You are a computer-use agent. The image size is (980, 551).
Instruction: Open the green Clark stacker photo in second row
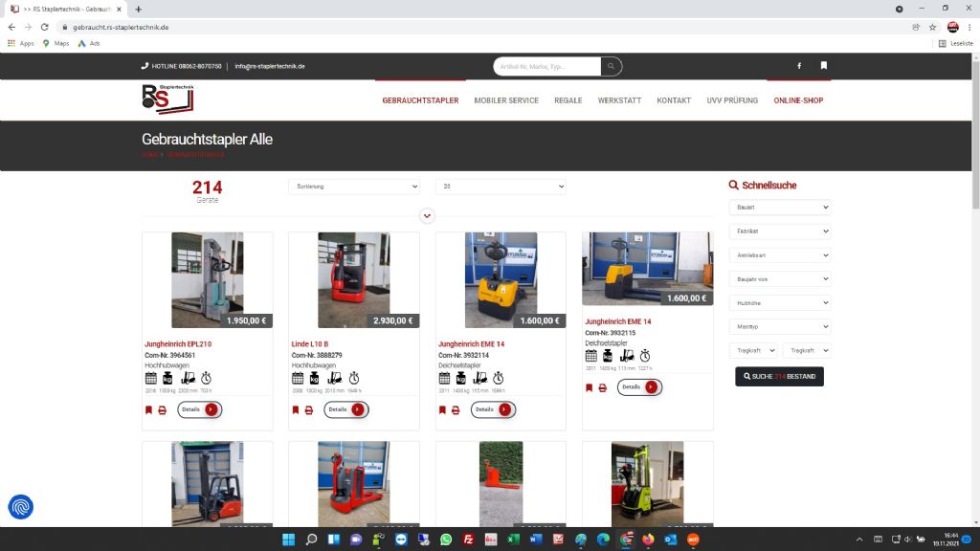[648, 484]
